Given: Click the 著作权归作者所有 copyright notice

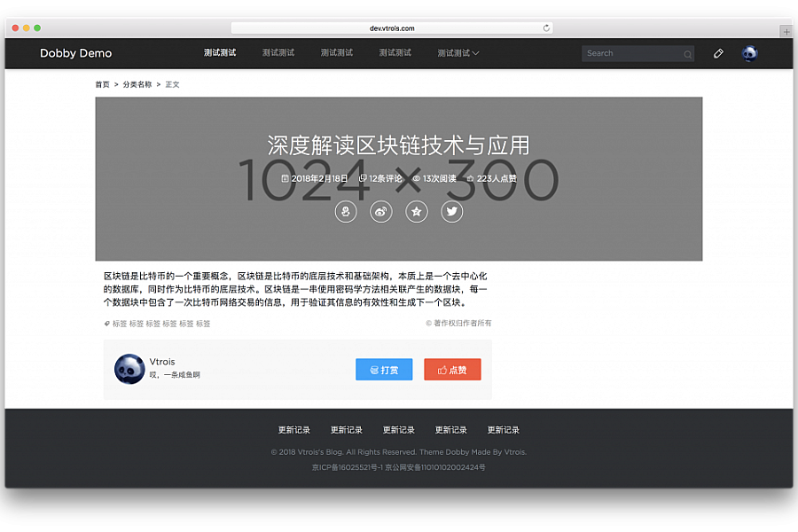Looking at the screenshot, I should pos(462,324).
